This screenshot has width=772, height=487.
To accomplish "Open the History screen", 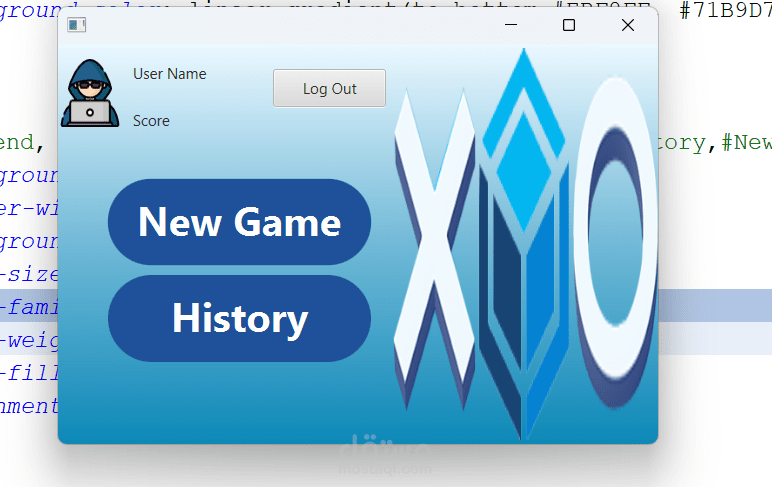I will coord(239,319).
